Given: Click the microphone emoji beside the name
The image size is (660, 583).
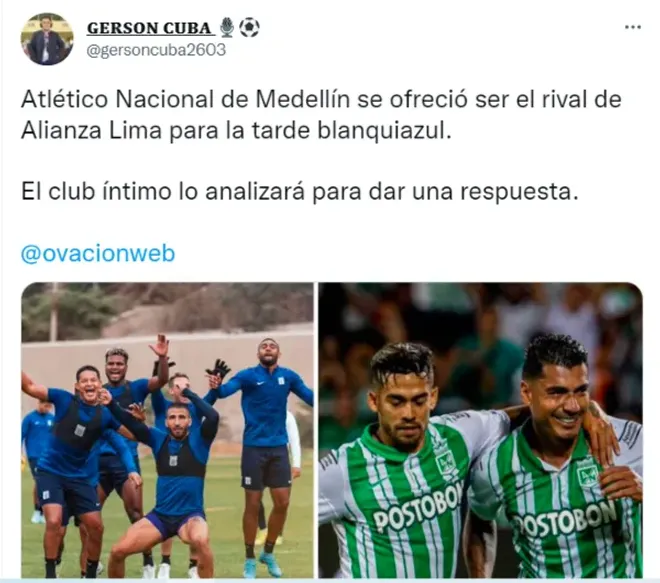Looking at the screenshot, I should [x=227, y=27].
